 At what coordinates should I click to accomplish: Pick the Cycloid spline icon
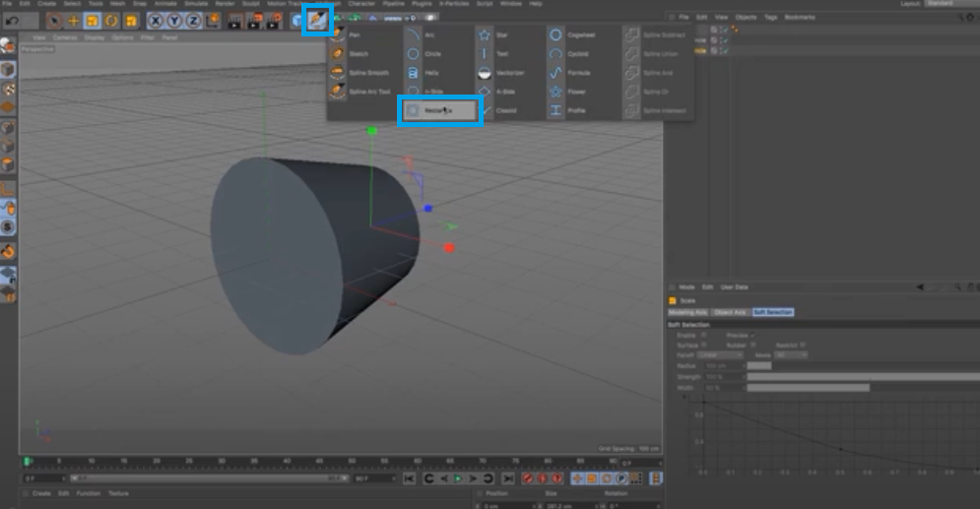click(555, 54)
